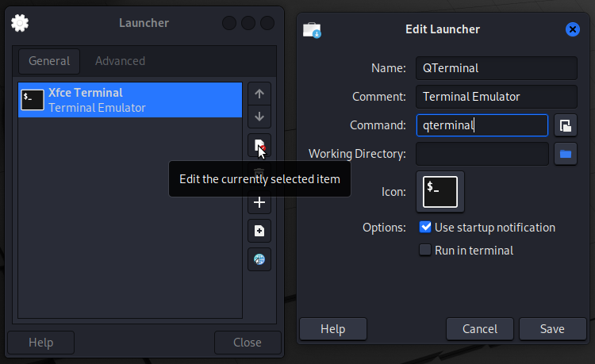595x364 pixels.
Task: Save the edited launcher
Action: [552, 329]
